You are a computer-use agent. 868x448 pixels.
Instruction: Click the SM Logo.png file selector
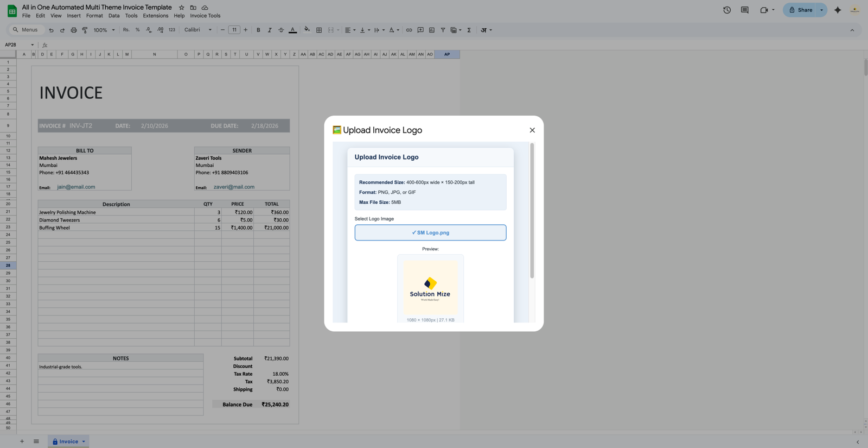(x=430, y=232)
